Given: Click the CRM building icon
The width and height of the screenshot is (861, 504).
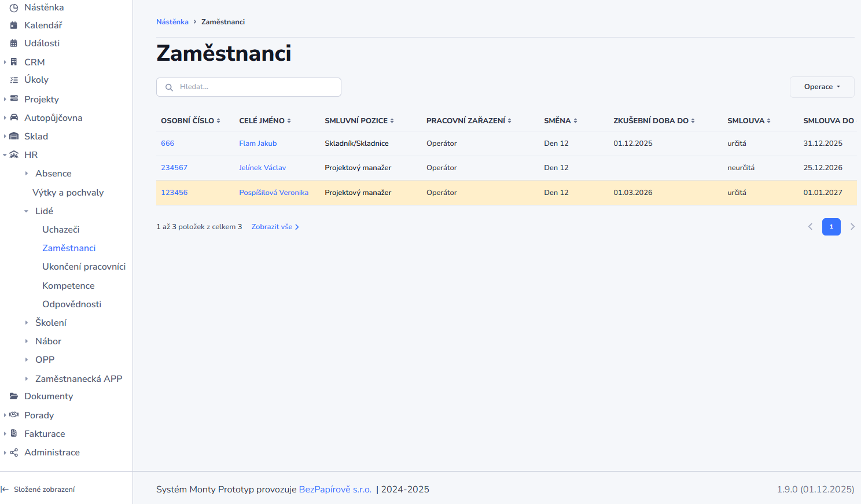Looking at the screenshot, I should point(14,62).
